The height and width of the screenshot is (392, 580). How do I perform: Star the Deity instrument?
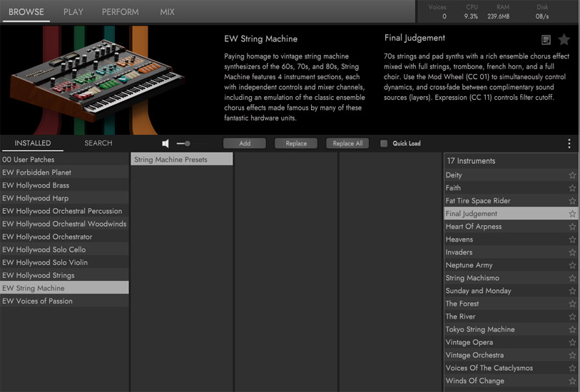coord(572,175)
